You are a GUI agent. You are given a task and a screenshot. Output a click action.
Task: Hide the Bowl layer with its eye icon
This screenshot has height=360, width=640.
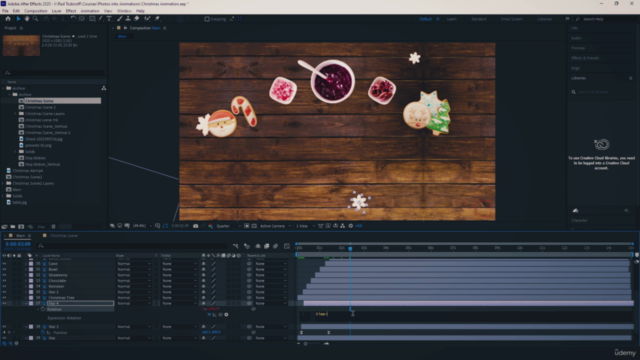(x=4, y=269)
